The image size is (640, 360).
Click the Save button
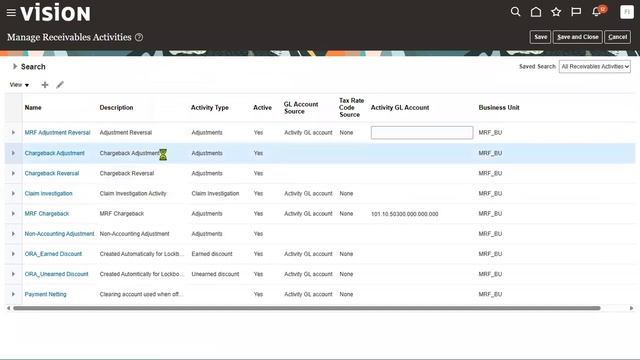coord(540,37)
